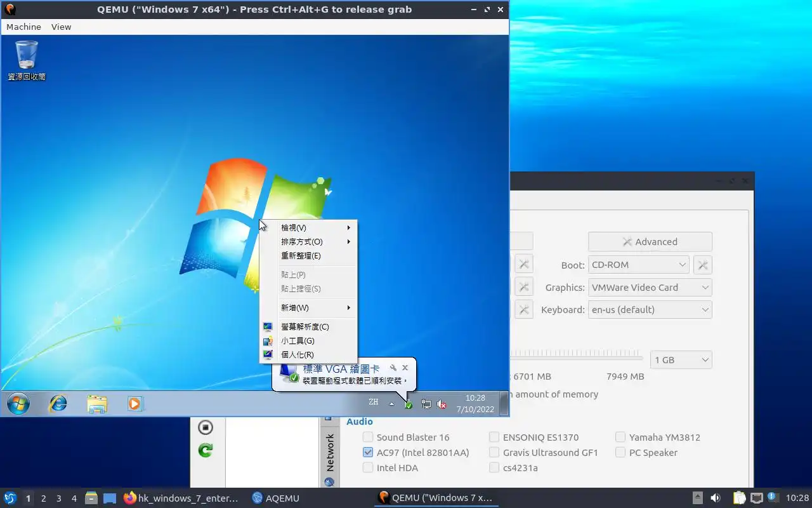Open the volume speaker icon in host tray
Viewport: 812px width, 508px height.
tap(716, 498)
